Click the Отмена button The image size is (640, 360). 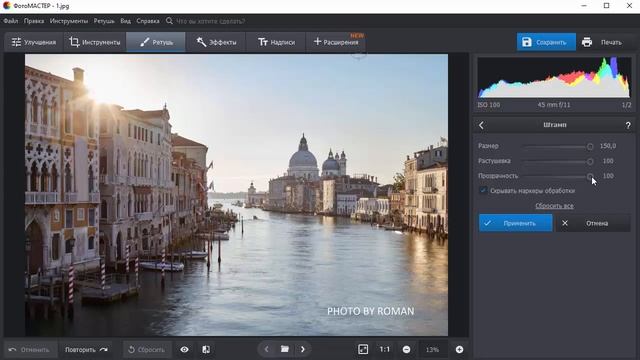(593, 223)
